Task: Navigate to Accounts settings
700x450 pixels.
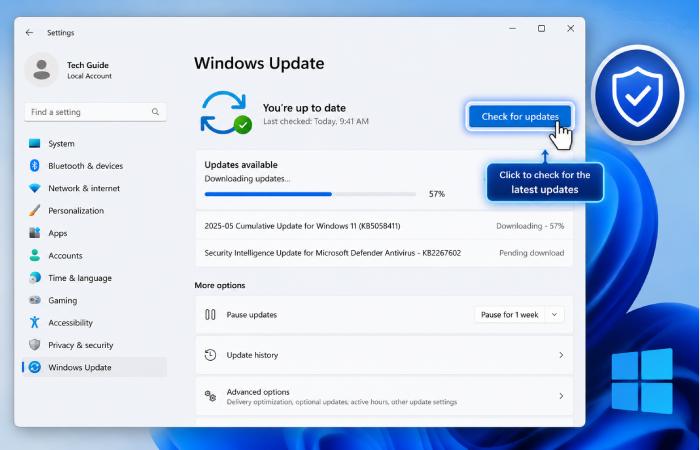Action: pos(95,255)
